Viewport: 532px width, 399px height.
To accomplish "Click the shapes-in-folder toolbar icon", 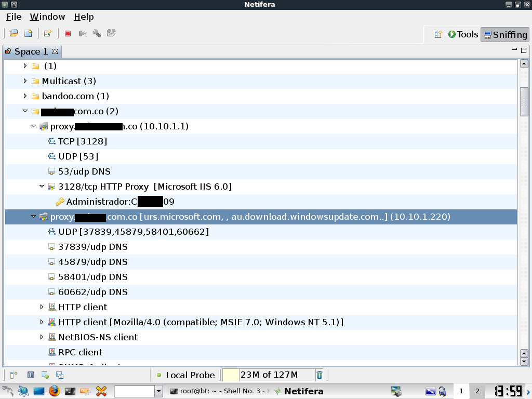I will (x=111, y=33).
